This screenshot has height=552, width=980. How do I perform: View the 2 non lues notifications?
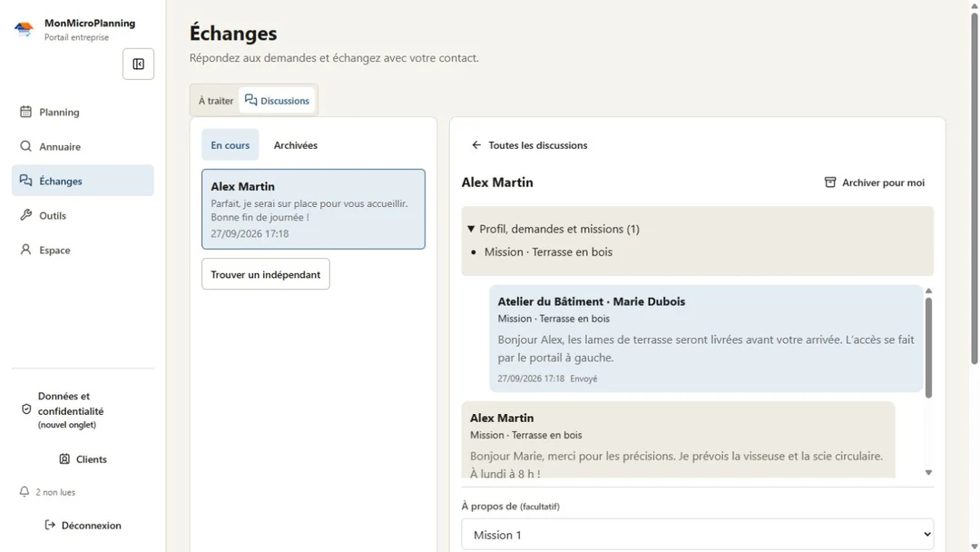(47, 492)
